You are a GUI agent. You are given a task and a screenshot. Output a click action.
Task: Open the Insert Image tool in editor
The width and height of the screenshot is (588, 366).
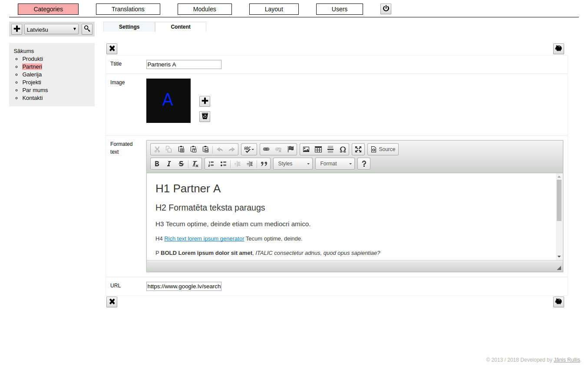tap(306, 149)
